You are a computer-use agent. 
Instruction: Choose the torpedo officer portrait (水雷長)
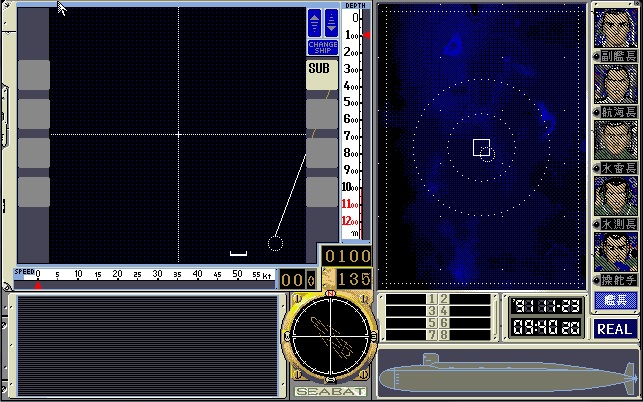tap(614, 140)
